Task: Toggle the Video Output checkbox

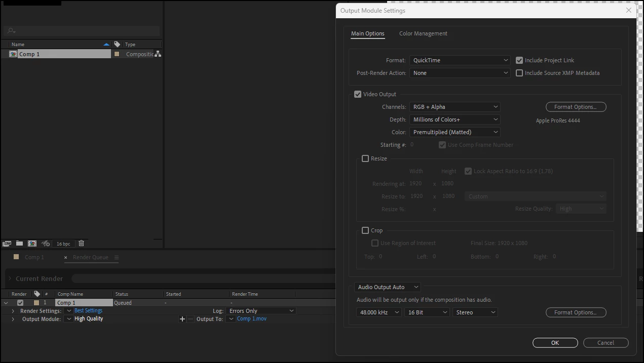Action: click(358, 94)
